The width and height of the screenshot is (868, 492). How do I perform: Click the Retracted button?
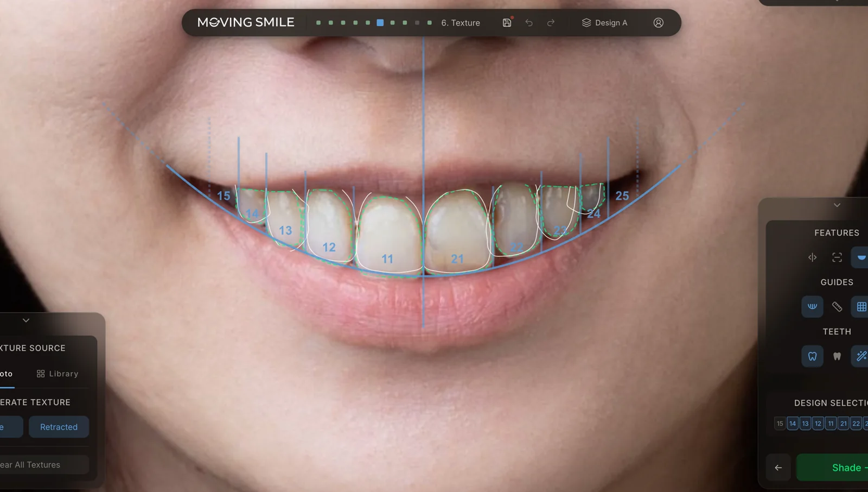[59, 427]
